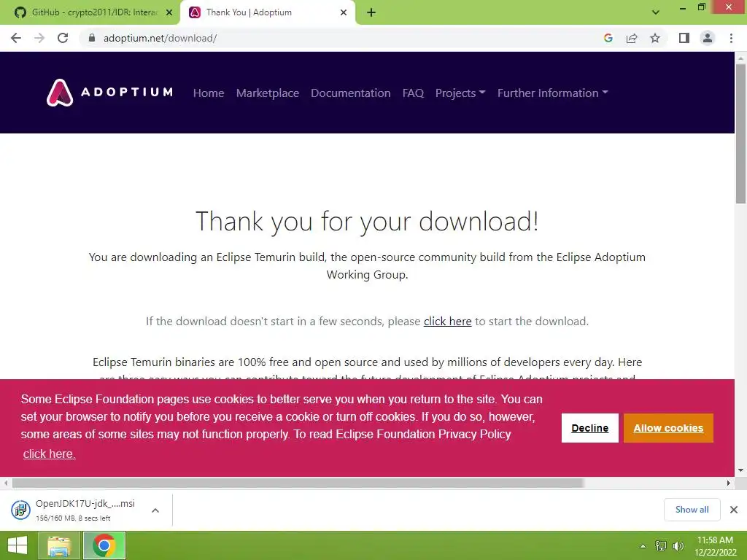Screen dimensions: 747x560
Task: Click the scroll left arrow
Action: [x=6, y=483]
